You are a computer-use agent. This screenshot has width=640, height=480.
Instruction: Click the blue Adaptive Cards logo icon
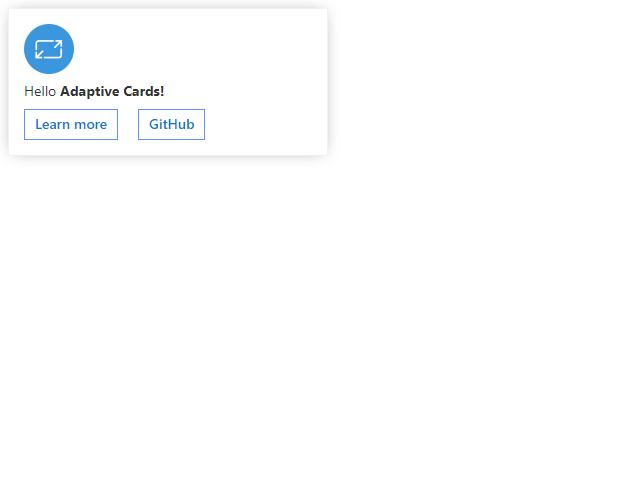click(49, 49)
